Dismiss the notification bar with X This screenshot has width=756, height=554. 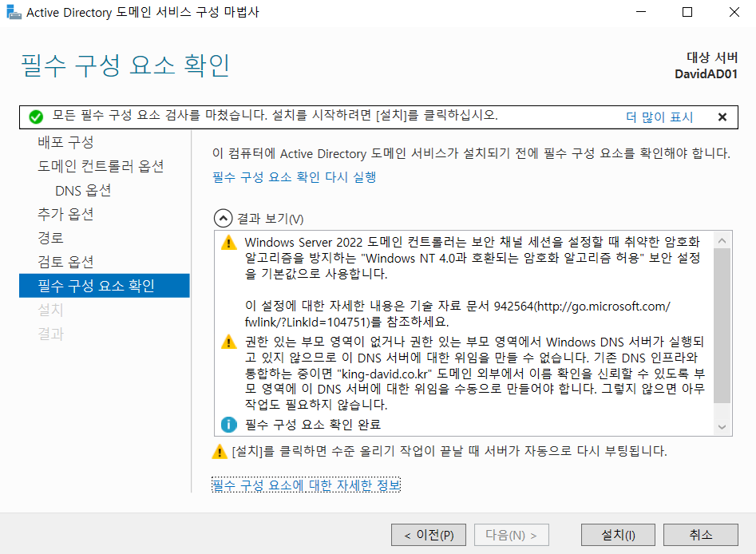pyautogui.click(x=722, y=117)
